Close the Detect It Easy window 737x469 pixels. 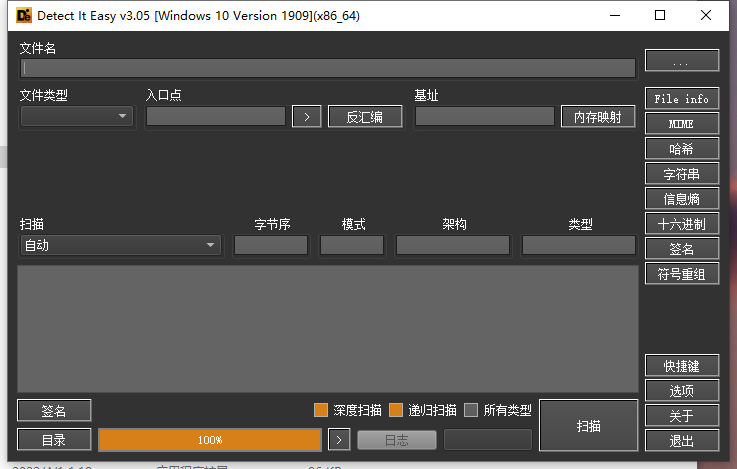706,16
